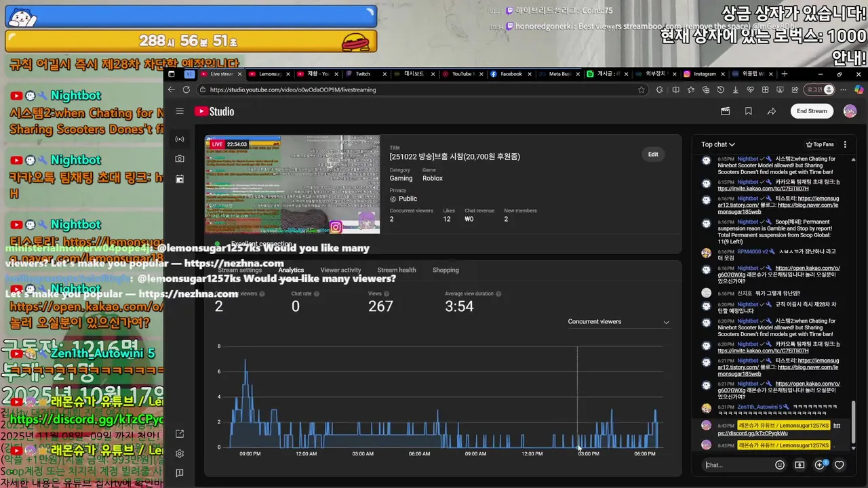Click help icon next to Chat rate
Image resolution: width=868 pixels, height=488 pixels.
[317, 293]
